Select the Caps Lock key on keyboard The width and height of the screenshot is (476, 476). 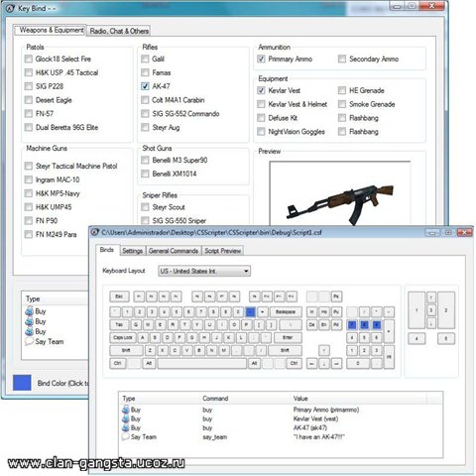[x=123, y=337]
